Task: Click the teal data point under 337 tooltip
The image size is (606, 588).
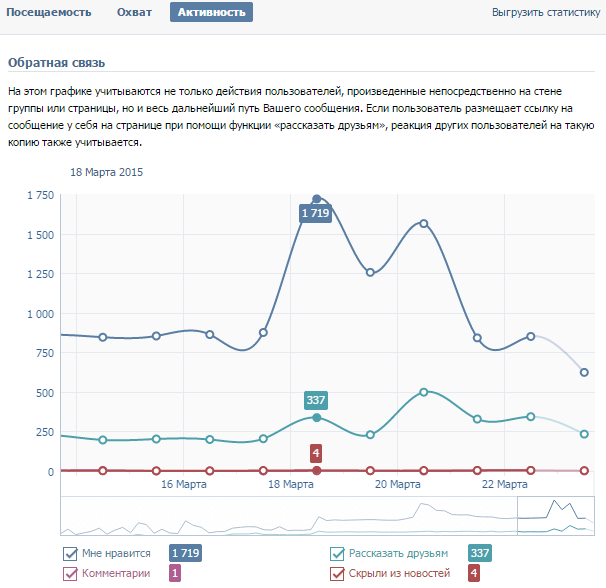Action: (317, 417)
